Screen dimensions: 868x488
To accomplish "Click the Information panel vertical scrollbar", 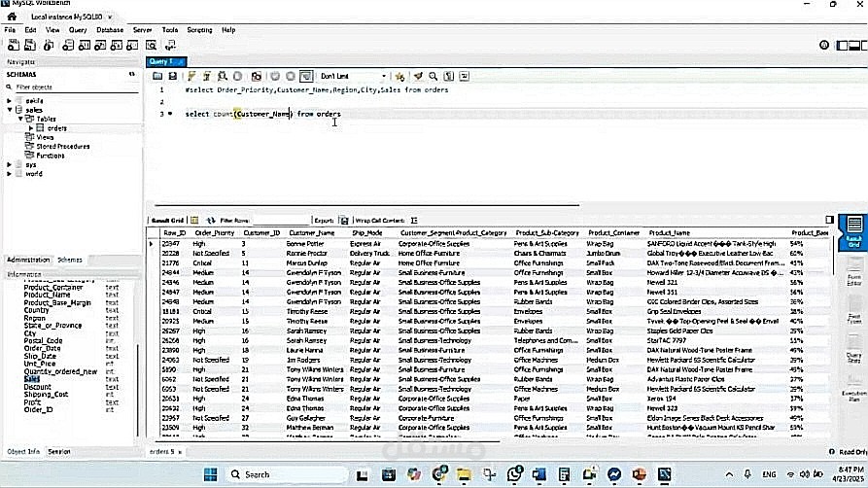I will pyautogui.click(x=137, y=390).
